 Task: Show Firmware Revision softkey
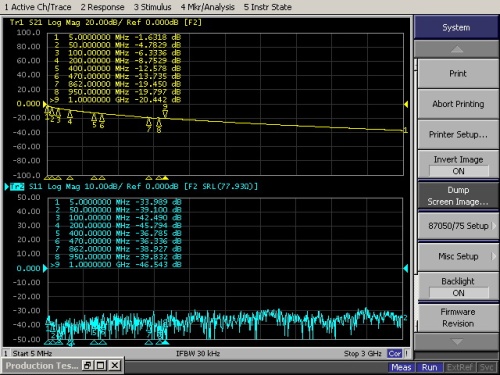point(458,318)
